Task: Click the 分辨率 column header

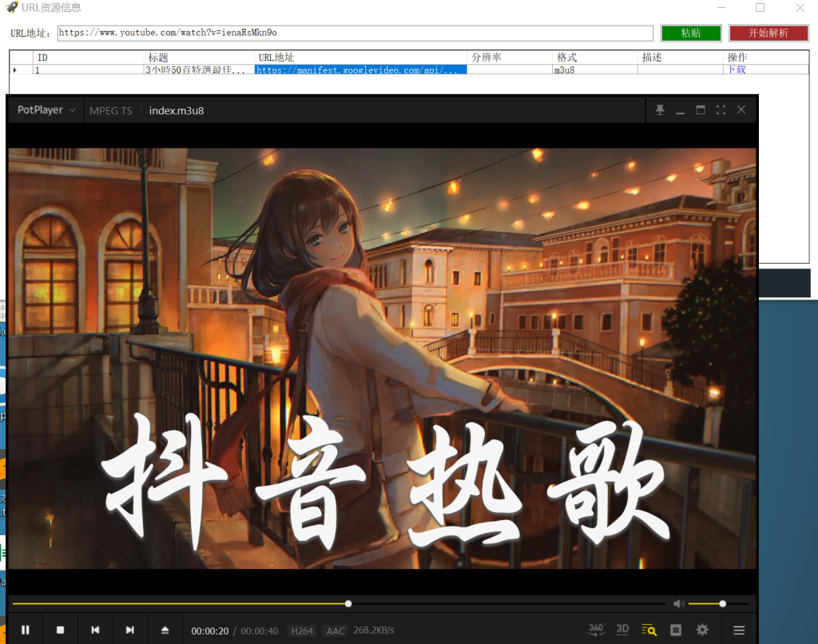Action: coord(509,58)
